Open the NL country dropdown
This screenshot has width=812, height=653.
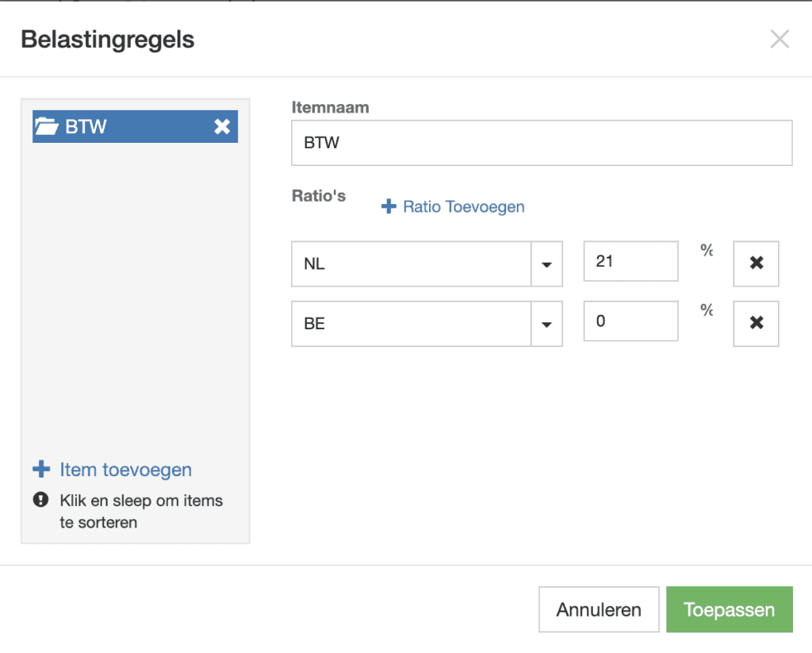coord(427,263)
